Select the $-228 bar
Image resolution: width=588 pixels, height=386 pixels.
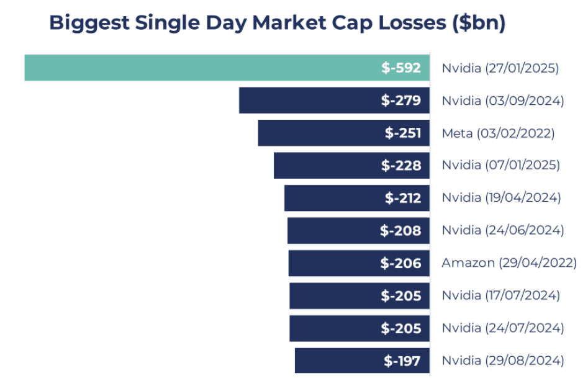click(x=351, y=165)
